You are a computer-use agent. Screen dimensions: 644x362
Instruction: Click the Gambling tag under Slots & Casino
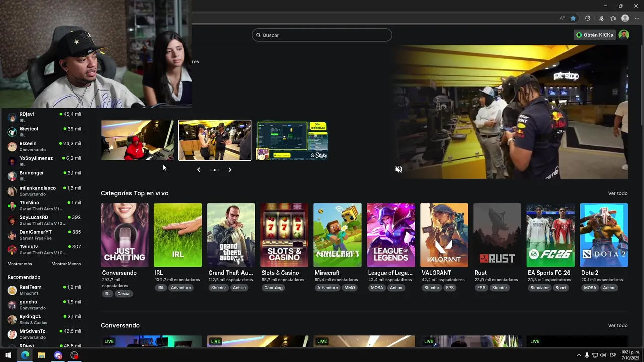click(274, 288)
